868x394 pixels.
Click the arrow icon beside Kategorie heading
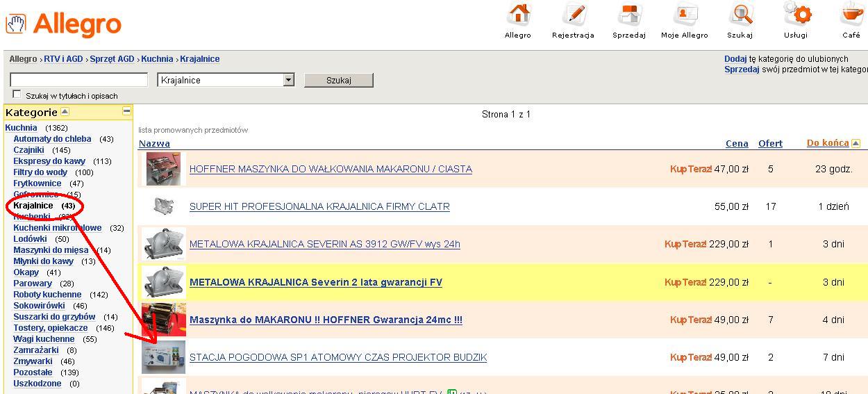pyautogui.click(x=65, y=111)
